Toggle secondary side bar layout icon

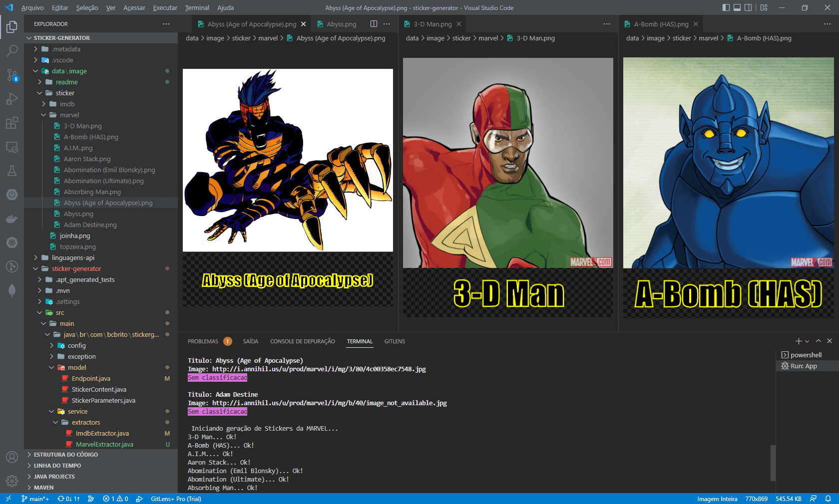click(x=748, y=7)
